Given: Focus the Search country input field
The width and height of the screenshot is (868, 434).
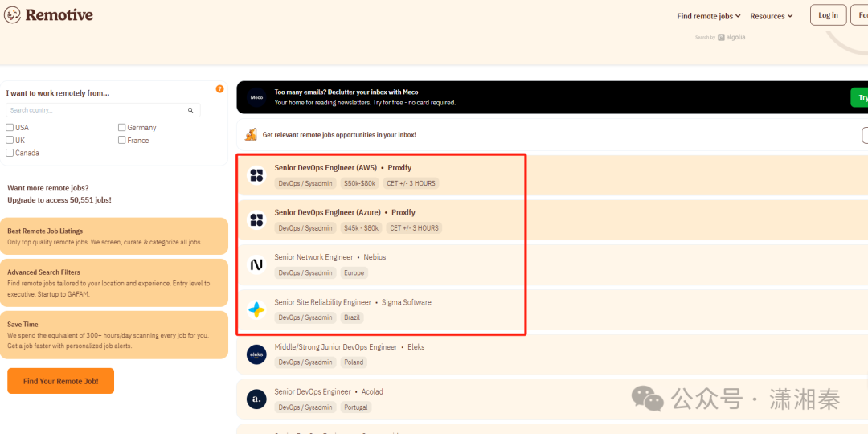Looking at the screenshot, I should tap(103, 110).
